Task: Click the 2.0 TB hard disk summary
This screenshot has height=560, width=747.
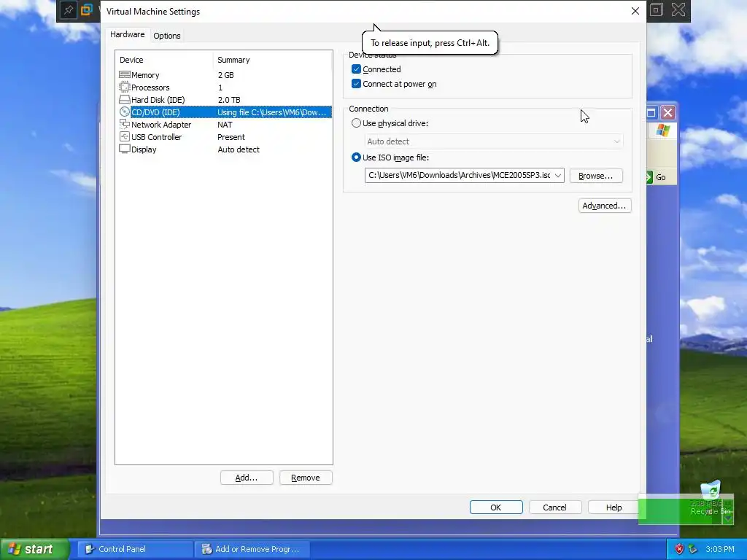Action: 229,99
